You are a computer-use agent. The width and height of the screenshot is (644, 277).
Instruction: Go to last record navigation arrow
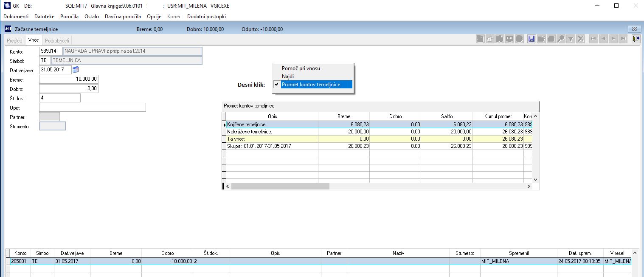pos(623,39)
